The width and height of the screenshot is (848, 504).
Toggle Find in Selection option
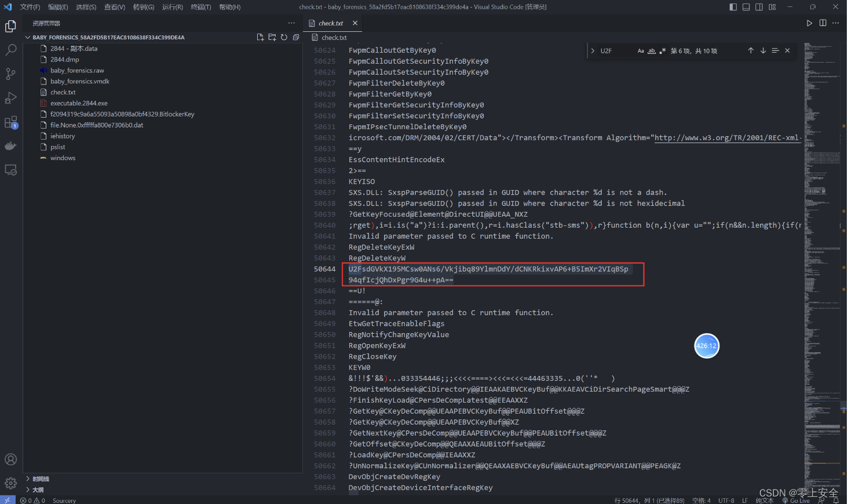coord(775,51)
